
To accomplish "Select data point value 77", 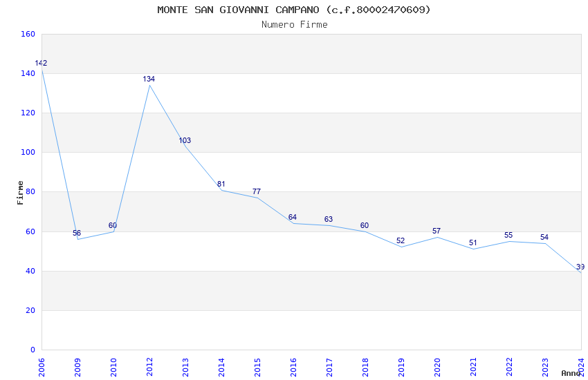I will pyautogui.click(x=257, y=191).
